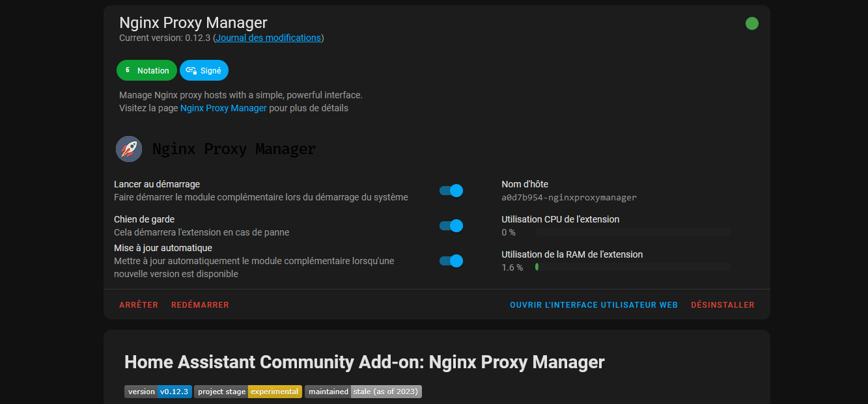Click the Home Assistant Community Add-on heading
The height and width of the screenshot is (404, 868).
click(x=365, y=362)
